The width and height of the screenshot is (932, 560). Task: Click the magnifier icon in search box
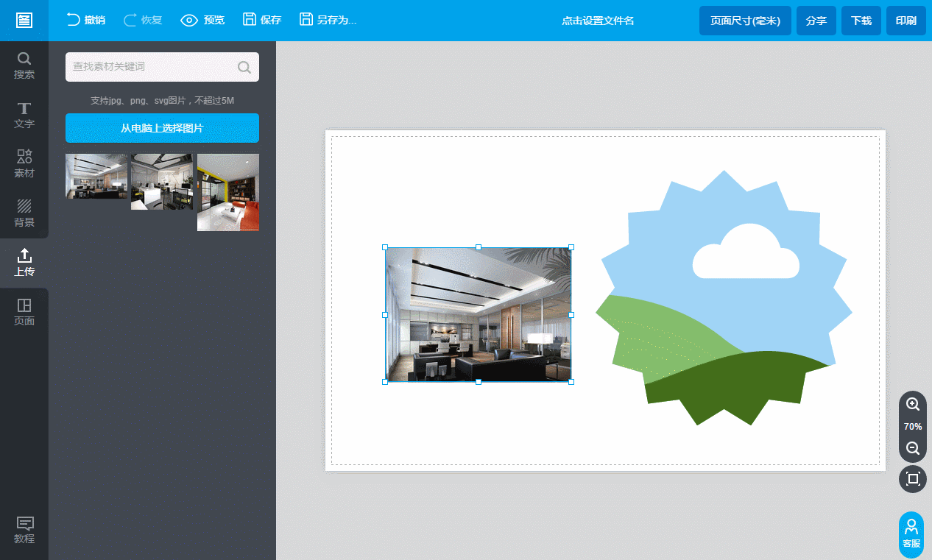click(x=244, y=68)
